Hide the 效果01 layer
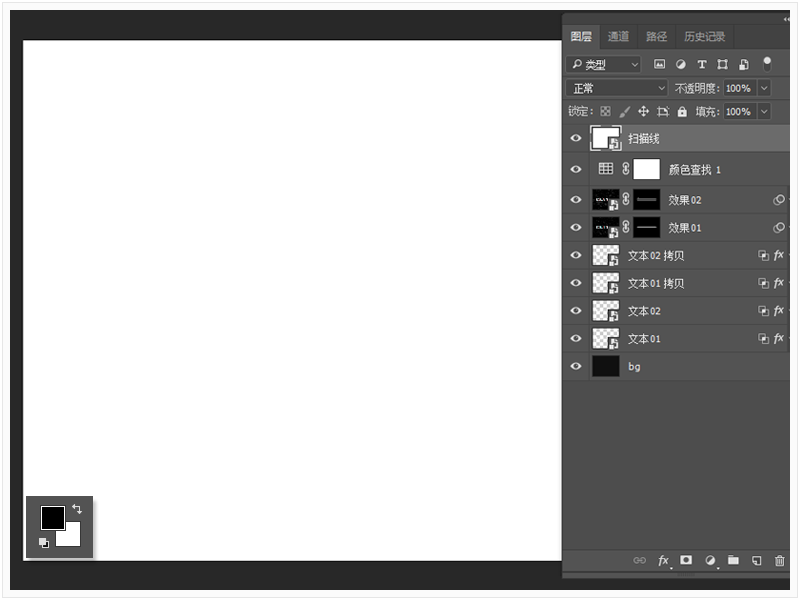This screenshot has height=600, width=800. point(576,227)
